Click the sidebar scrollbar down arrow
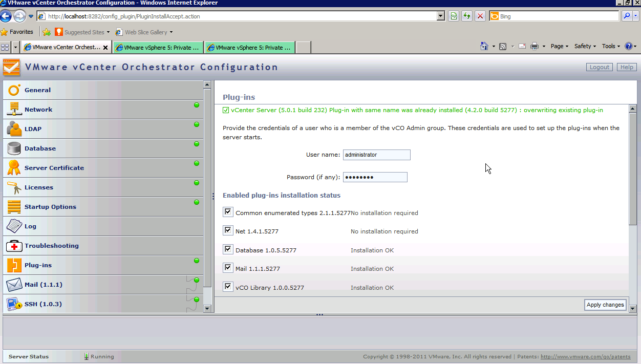The image size is (641, 364). pos(207,308)
